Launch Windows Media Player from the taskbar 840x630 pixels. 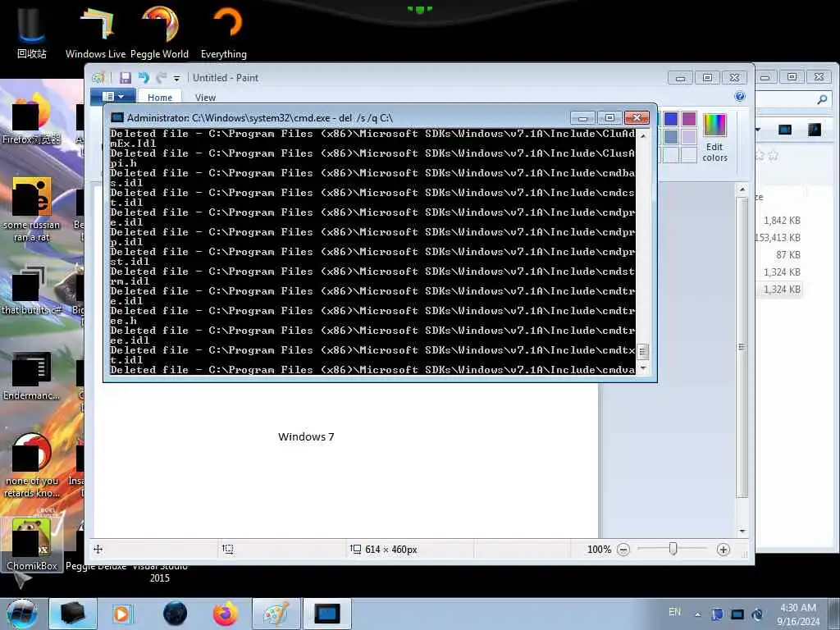pyautogui.click(x=121, y=614)
